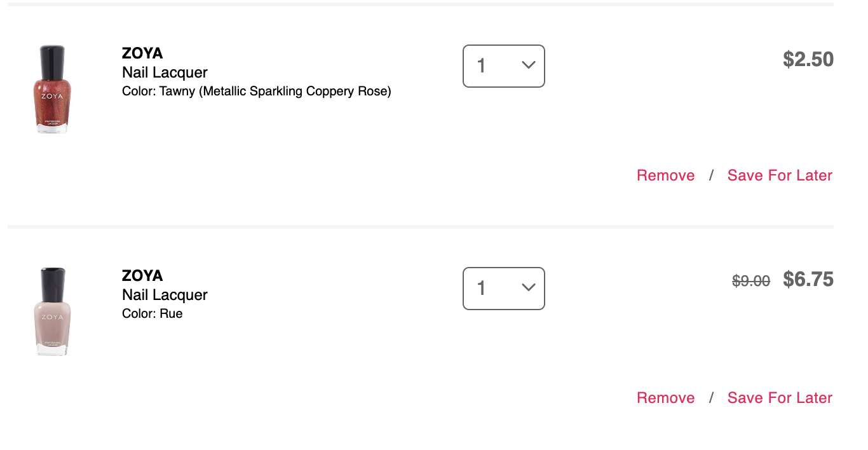Open ZOYA brand name above Rue item

[x=142, y=276]
